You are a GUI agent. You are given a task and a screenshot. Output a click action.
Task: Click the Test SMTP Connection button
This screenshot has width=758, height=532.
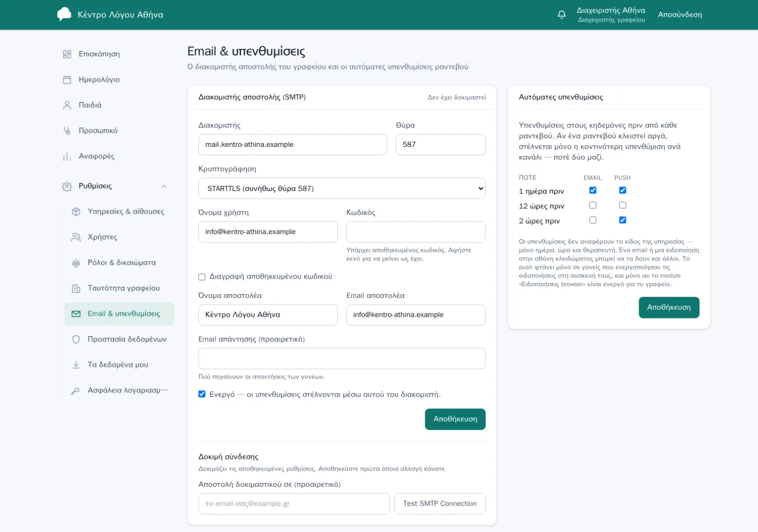pyautogui.click(x=440, y=504)
